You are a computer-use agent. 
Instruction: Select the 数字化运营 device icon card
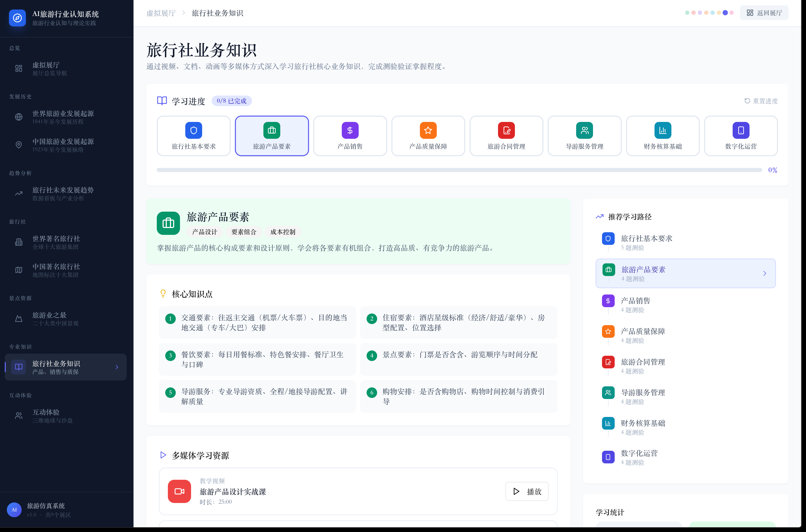click(741, 136)
